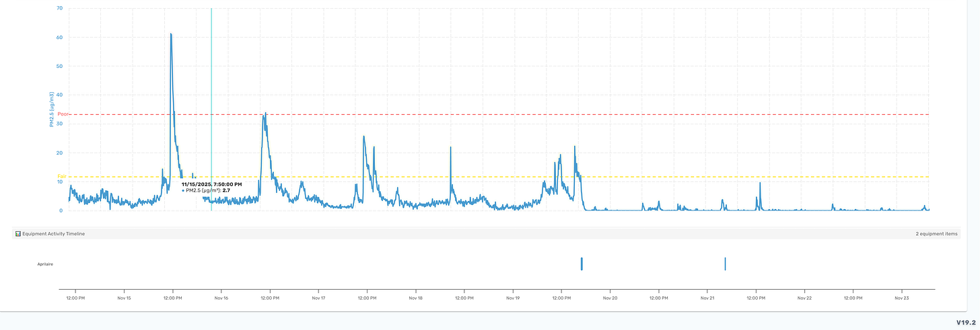
Task: Click the Aprilaire activity marker before Nov 20
Action: pos(582,263)
